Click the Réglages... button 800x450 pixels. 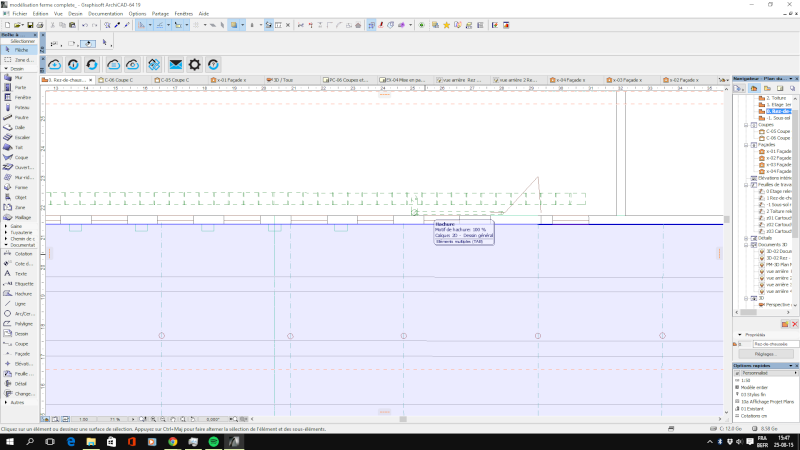tap(765, 354)
